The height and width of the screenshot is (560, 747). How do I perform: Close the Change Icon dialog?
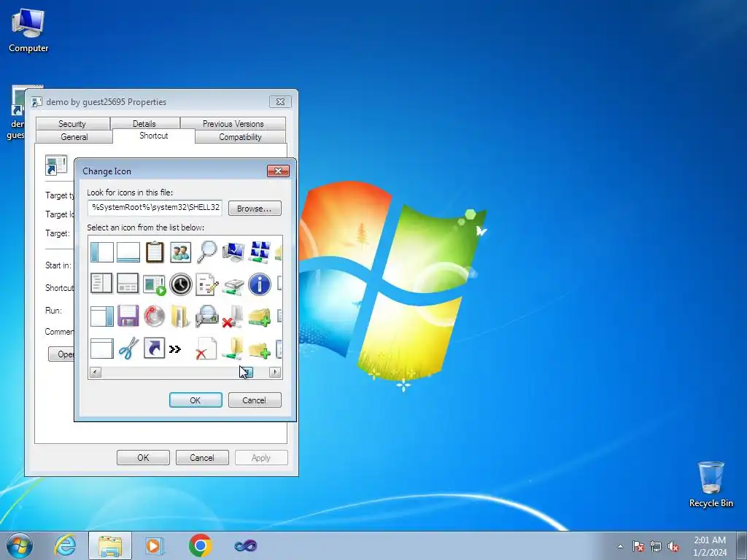tap(278, 171)
